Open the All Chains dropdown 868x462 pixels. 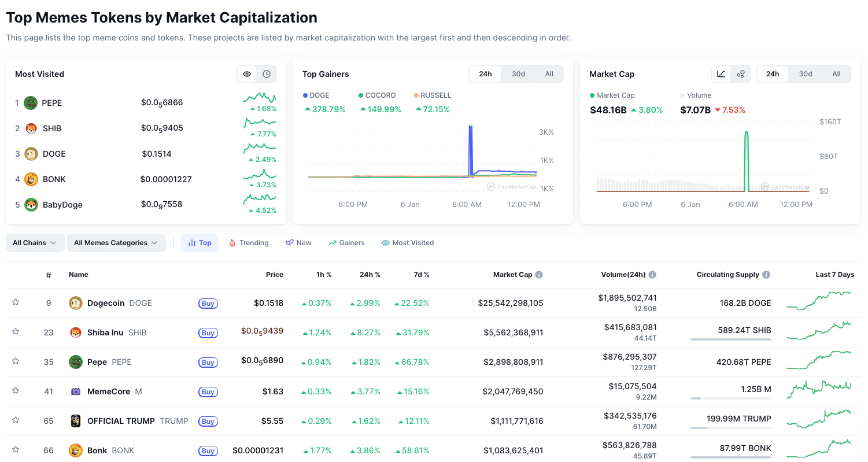coord(35,242)
